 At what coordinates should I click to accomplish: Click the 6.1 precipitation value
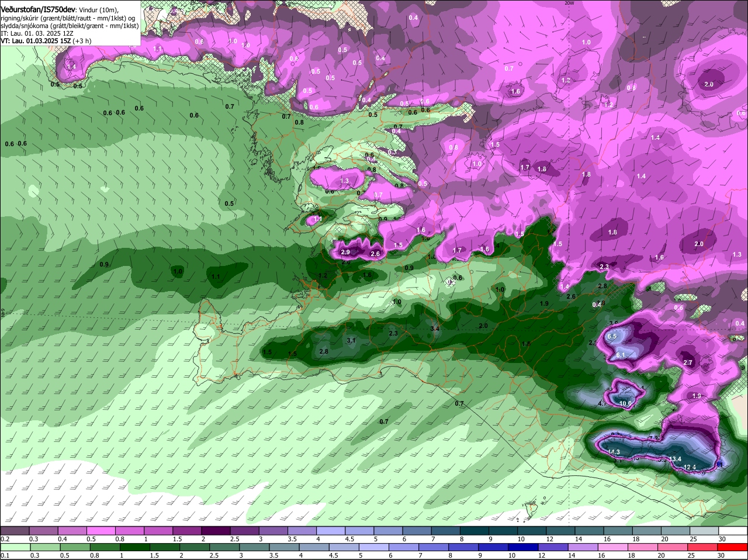point(621,355)
